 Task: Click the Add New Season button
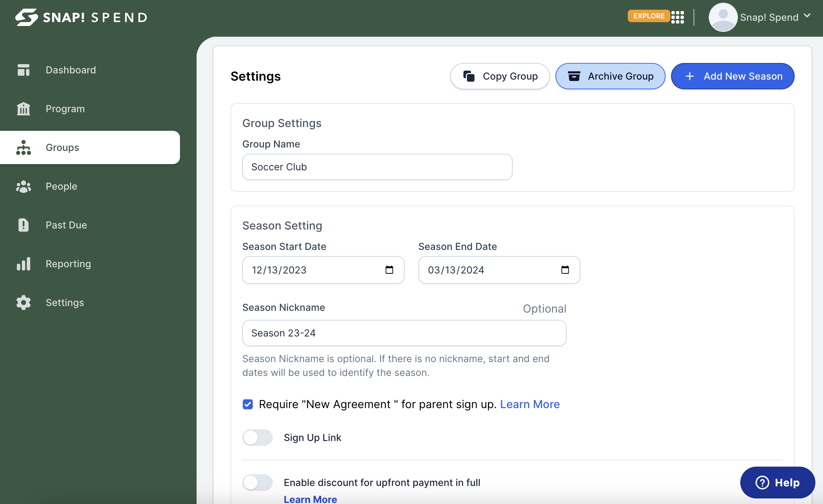[732, 76]
